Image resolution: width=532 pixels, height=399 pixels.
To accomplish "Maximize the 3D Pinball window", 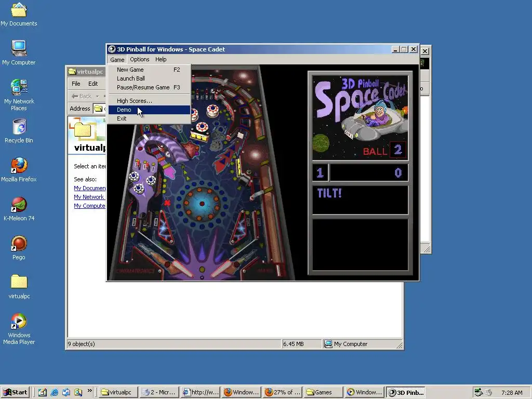I will click(x=404, y=49).
